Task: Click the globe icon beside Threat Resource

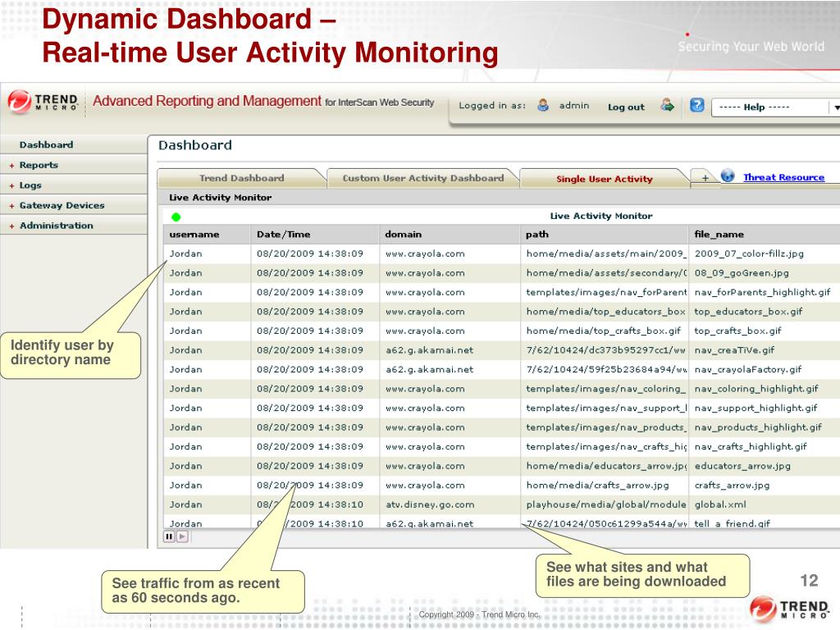Action: tap(728, 176)
